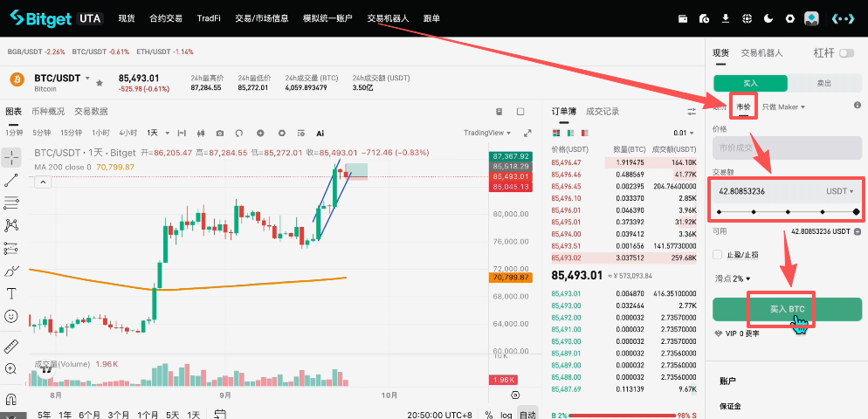The height and width of the screenshot is (419, 868).
Task: Select the forecast projection tool in left toolbar
Action: pyautogui.click(x=11, y=248)
